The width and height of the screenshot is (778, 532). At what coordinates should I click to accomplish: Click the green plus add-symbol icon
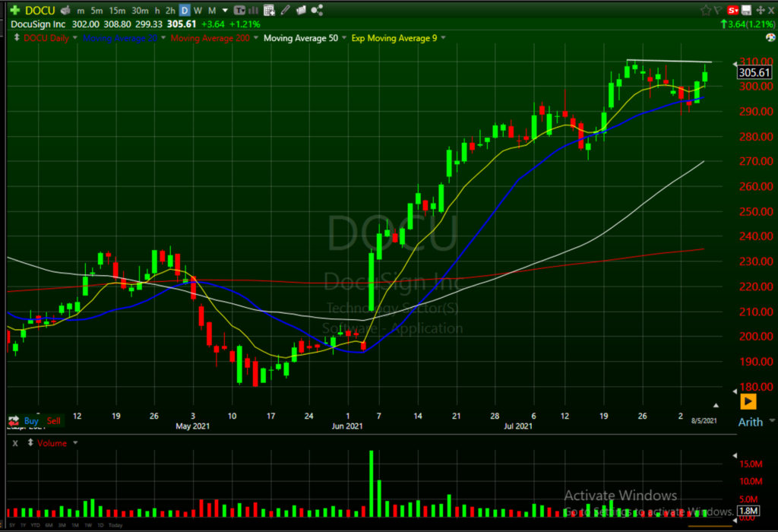(x=15, y=10)
